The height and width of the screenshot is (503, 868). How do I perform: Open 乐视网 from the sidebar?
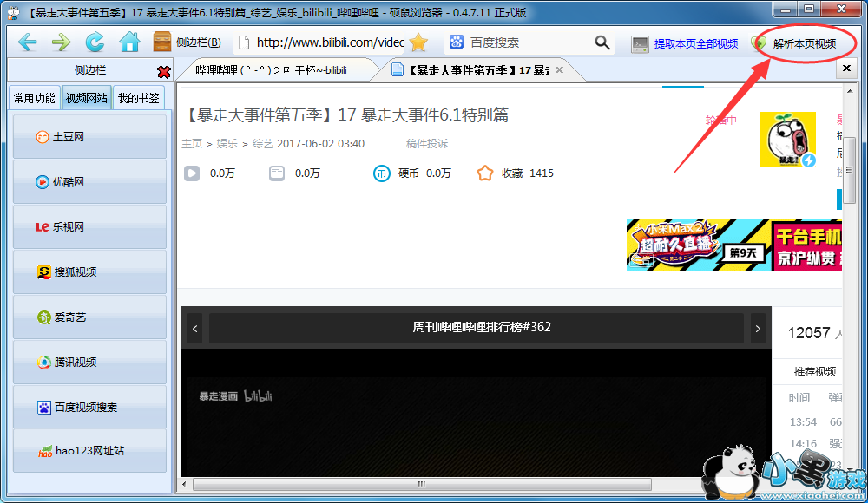(89, 227)
